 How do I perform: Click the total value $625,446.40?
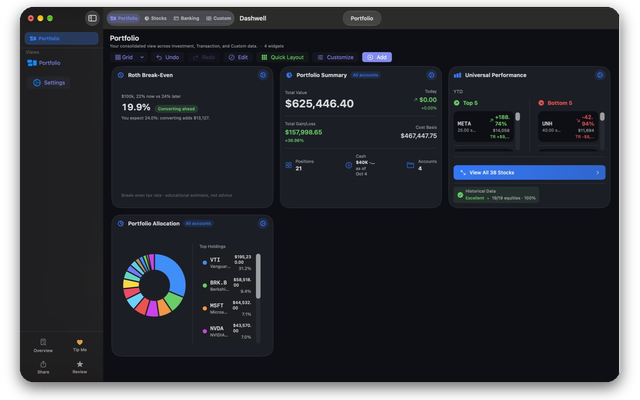tap(319, 104)
